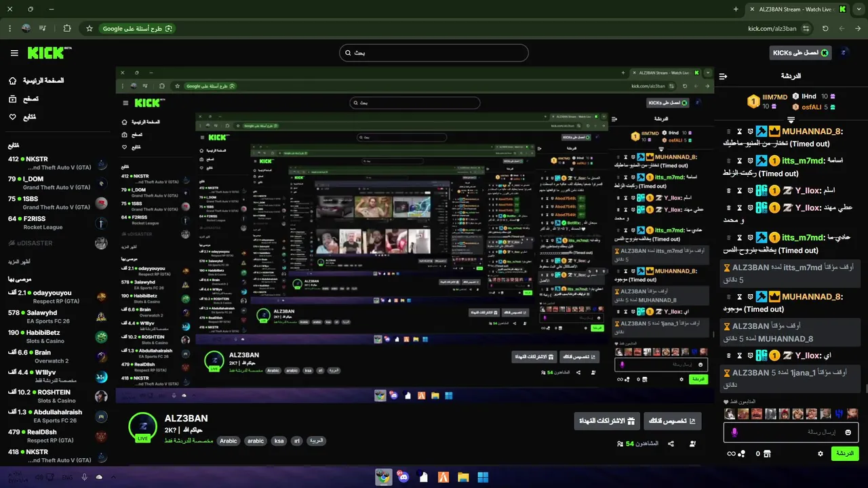This screenshot has height=488, width=868.
Task: Reload the page in browser toolbar
Action: coord(825,28)
